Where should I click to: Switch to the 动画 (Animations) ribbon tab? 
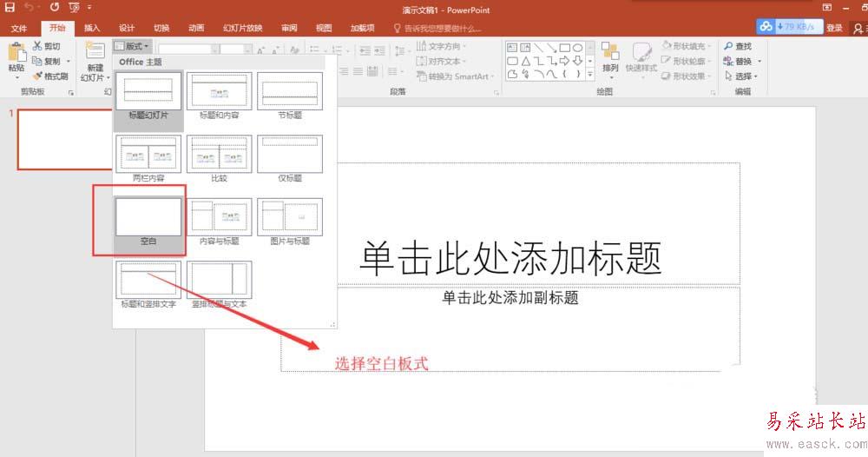pyautogui.click(x=196, y=29)
